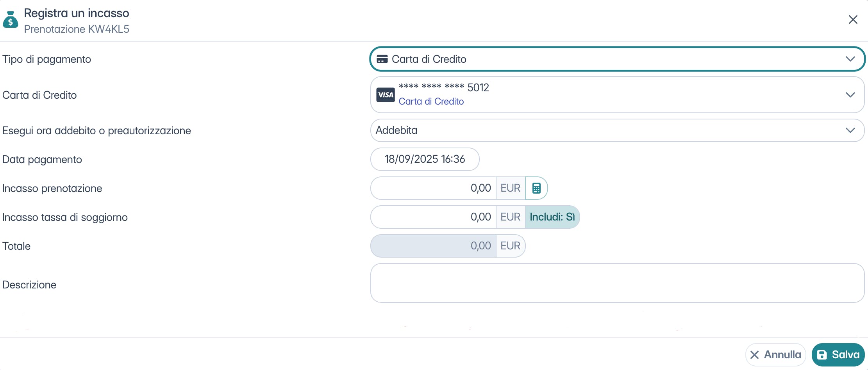Focus the Incasso prenotazione amount field
Screen dimensions: 868x370
tap(434, 188)
